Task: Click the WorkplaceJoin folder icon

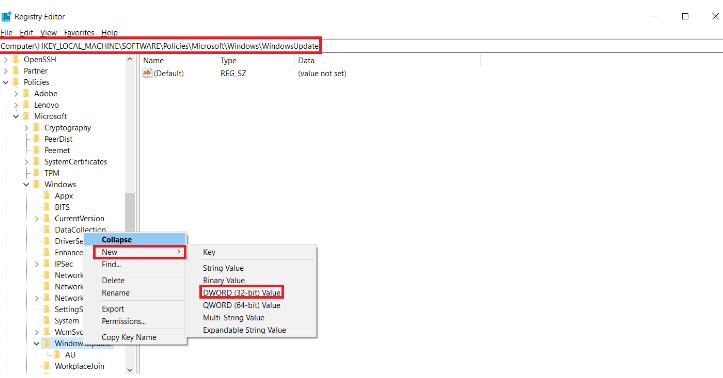Action: pos(47,366)
